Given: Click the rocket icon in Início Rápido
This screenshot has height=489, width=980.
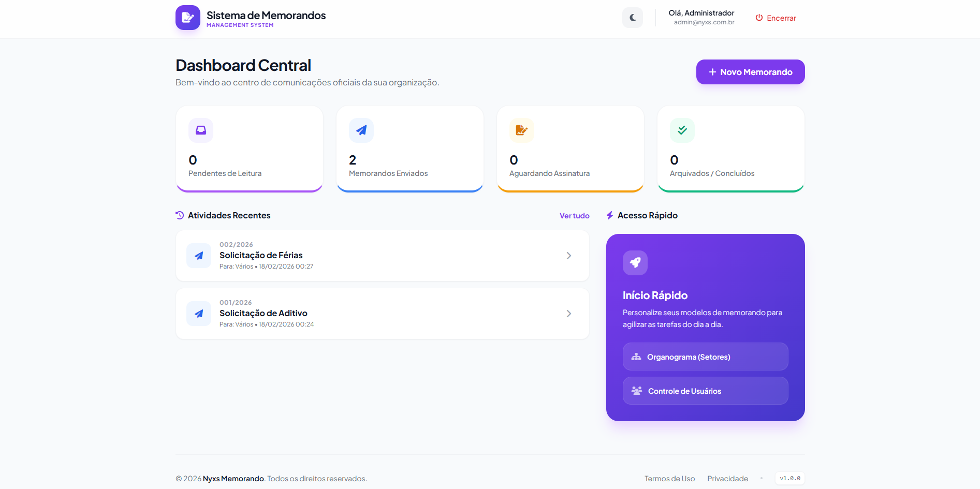Looking at the screenshot, I should click(x=635, y=263).
